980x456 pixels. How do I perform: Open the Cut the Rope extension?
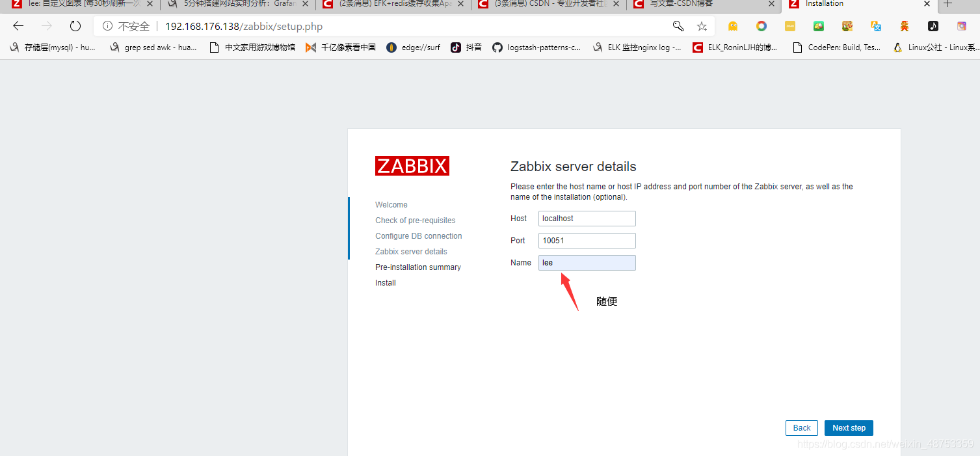847,26
